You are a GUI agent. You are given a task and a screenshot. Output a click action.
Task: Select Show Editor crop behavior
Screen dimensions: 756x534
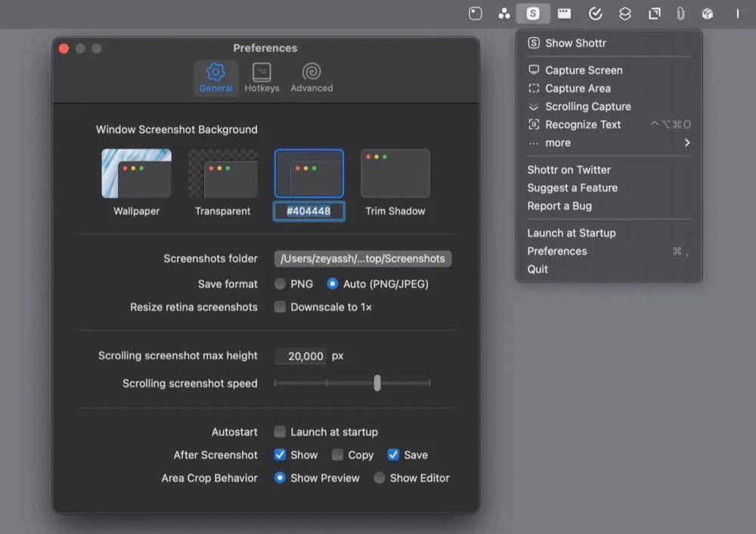pos(380,478)
